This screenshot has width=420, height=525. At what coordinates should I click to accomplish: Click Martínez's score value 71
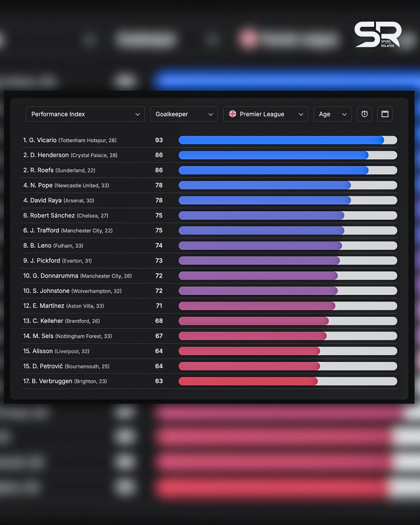click(159, 305)
